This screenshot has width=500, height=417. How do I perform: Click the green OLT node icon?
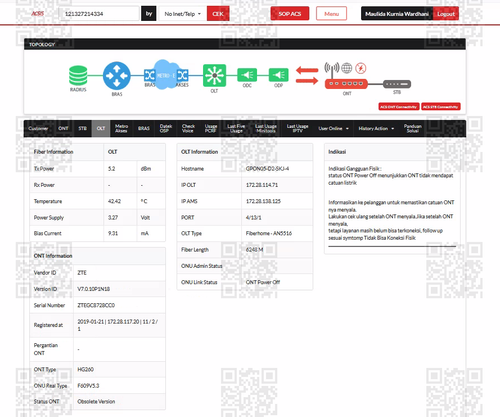pos(214,76)
